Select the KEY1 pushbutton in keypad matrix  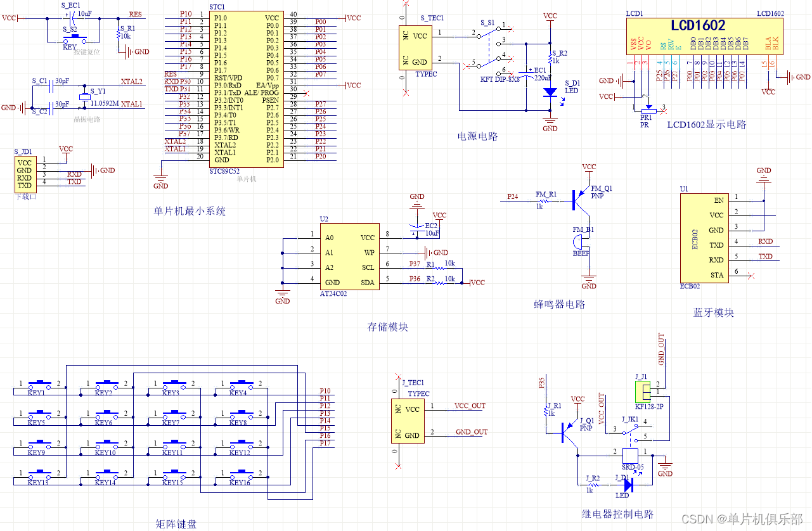tap(41, 384)
